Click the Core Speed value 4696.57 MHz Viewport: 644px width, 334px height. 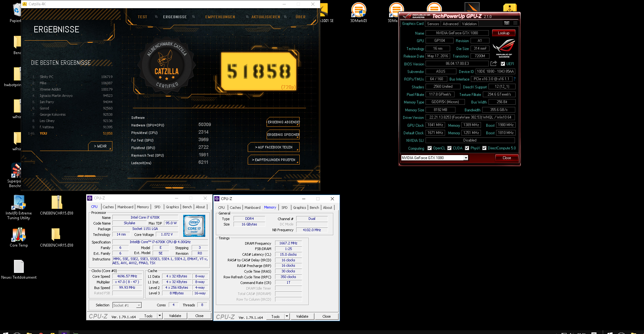(127, 276)
